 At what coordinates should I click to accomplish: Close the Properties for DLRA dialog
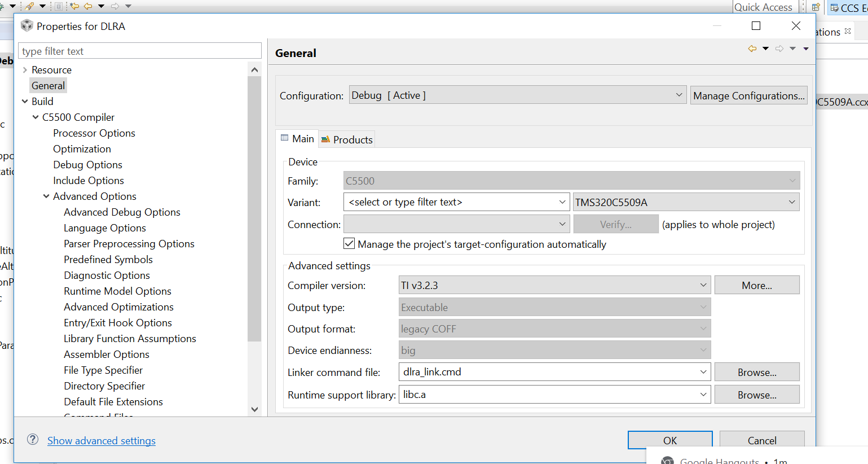tap(796, 26)
